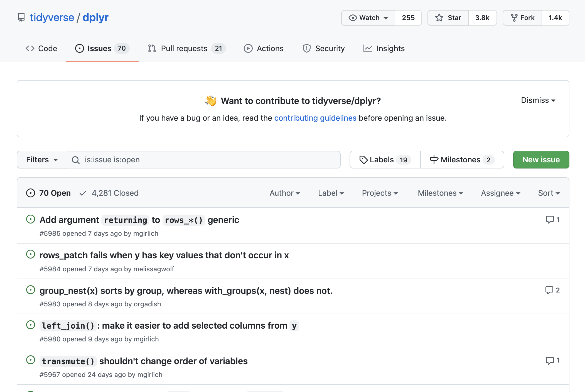
Task: Open the Labels 19 button
Action: click(385, 160)
